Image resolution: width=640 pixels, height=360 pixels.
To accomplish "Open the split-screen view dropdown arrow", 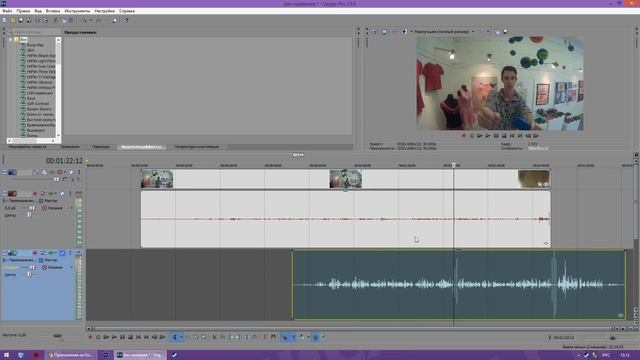I will tap(411, 31).
